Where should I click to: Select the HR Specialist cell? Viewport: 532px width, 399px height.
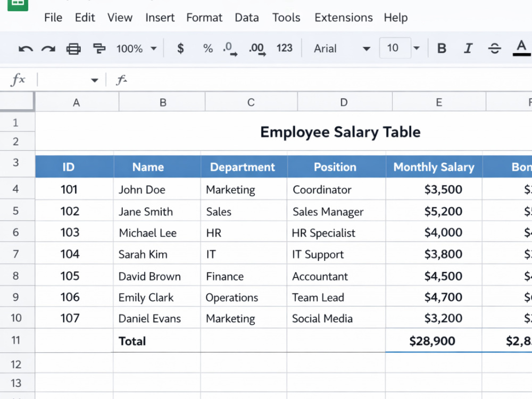[x=336, y=232]
